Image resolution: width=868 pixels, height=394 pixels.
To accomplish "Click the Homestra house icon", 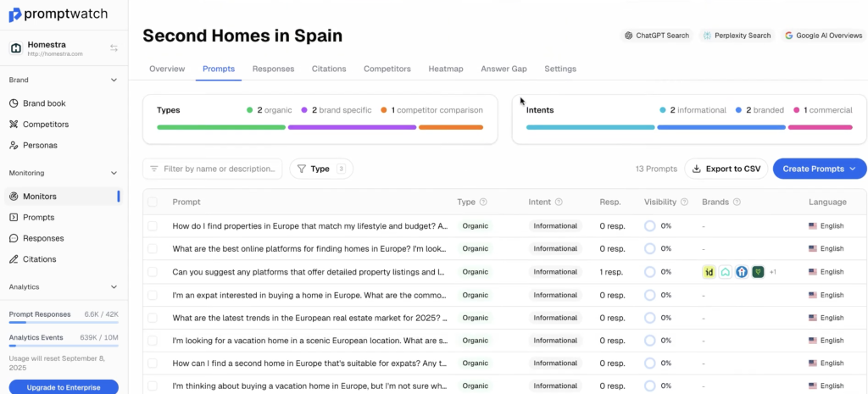I will (16, 48).
